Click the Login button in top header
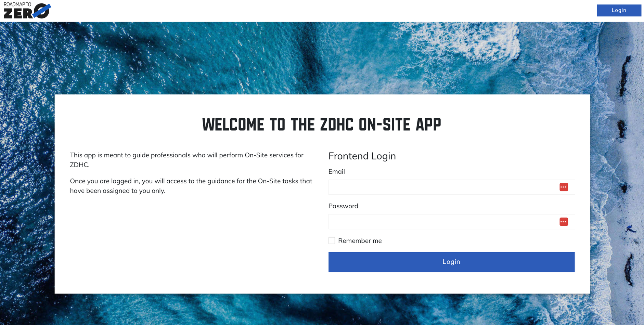The width and height of the screenshot is (644, 325). (619, 10)
